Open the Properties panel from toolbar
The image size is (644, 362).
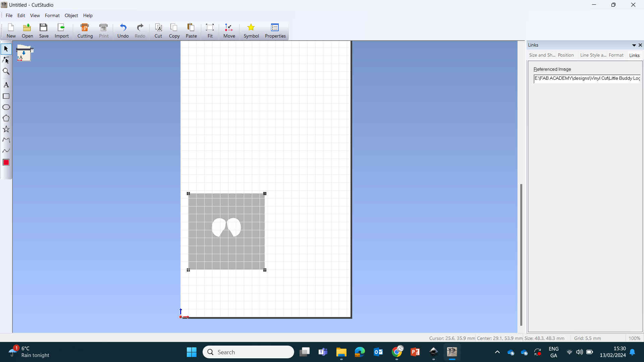(275, 31)
